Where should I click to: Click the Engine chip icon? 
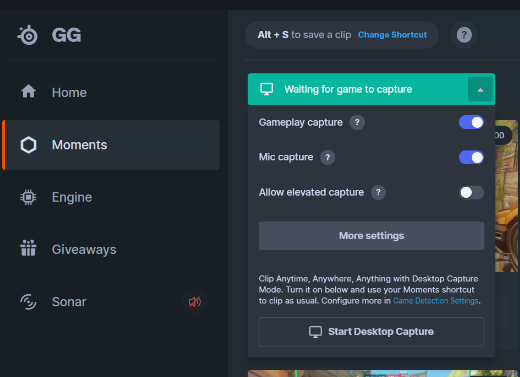(x=28, y=197)
